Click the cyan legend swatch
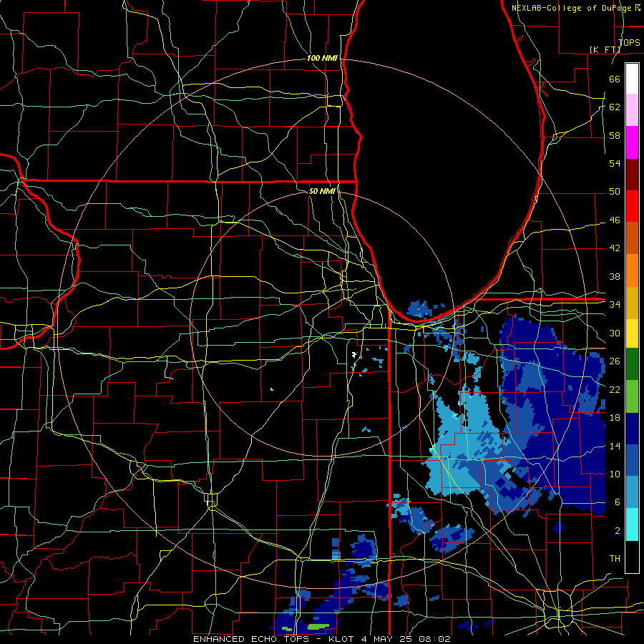The image size is (644, 644). (632, 525)
